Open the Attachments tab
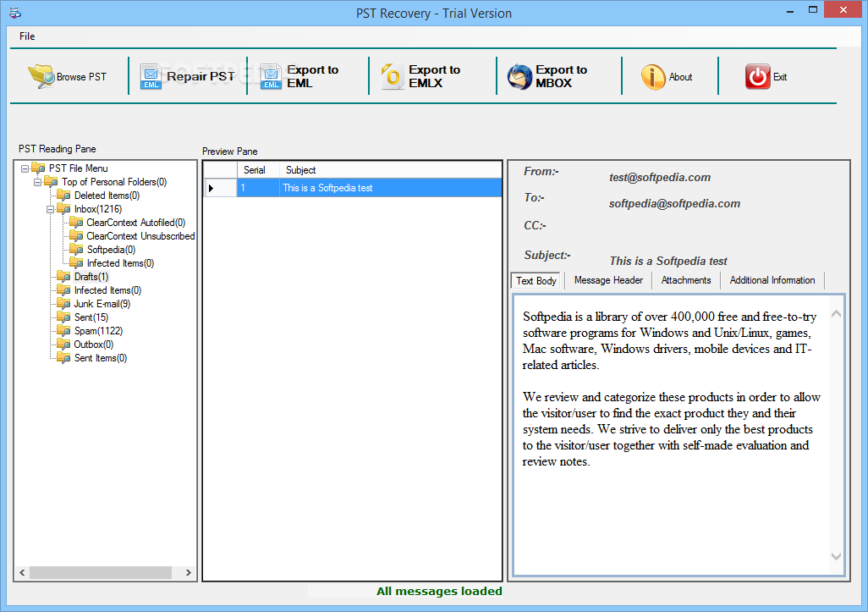The width and height of the screenshot is (868, 612). [686, 280]
